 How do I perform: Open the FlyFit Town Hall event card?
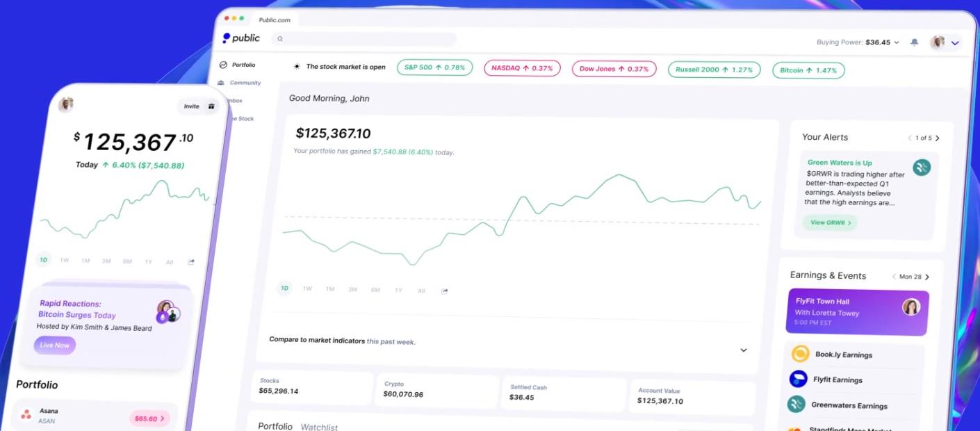[857, 311]
